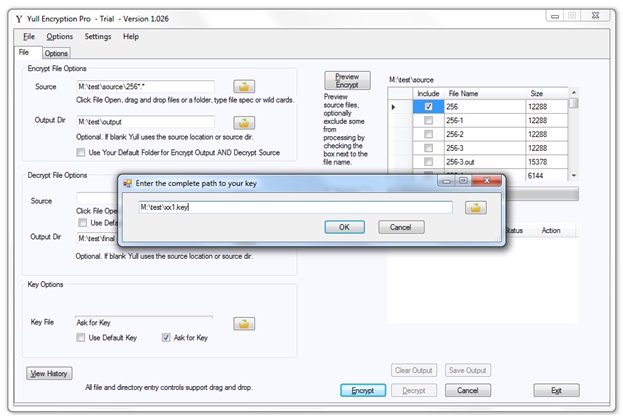Screen dimensions: 623x417
Task: Click Key File browse folder icon
Action: [x=244, y=323]
